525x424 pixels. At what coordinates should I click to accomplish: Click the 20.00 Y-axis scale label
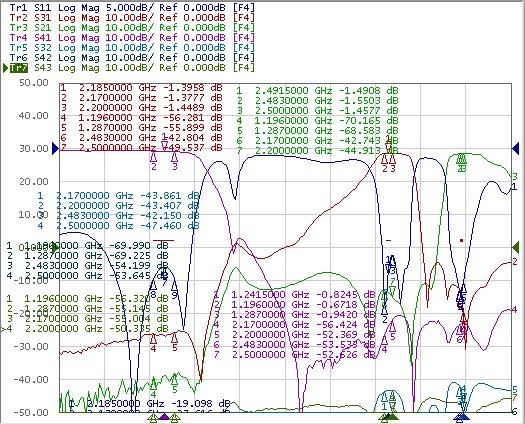34,182
